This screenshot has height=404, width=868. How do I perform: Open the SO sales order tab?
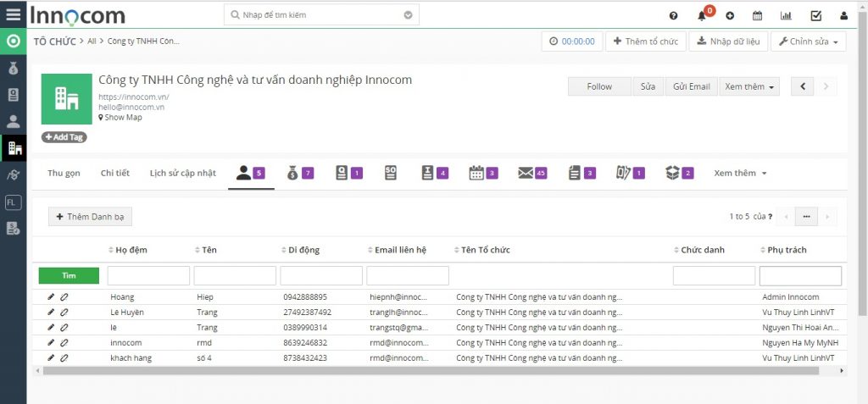391,174
